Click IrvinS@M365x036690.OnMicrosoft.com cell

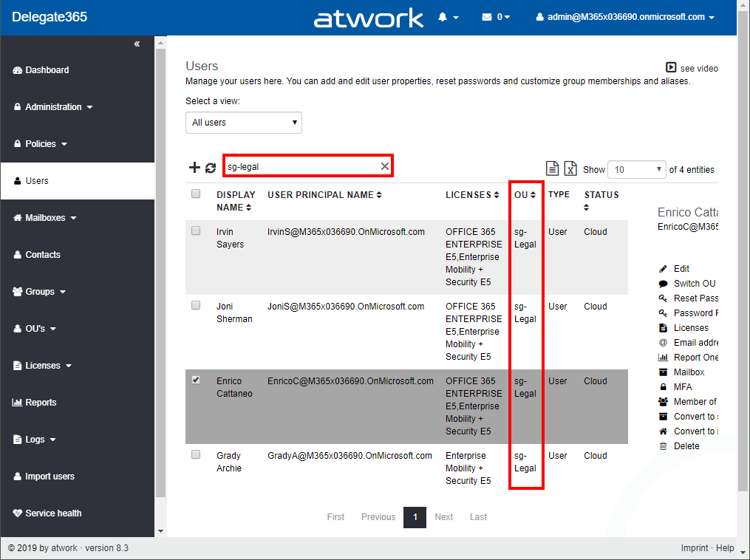pos(346,232)
